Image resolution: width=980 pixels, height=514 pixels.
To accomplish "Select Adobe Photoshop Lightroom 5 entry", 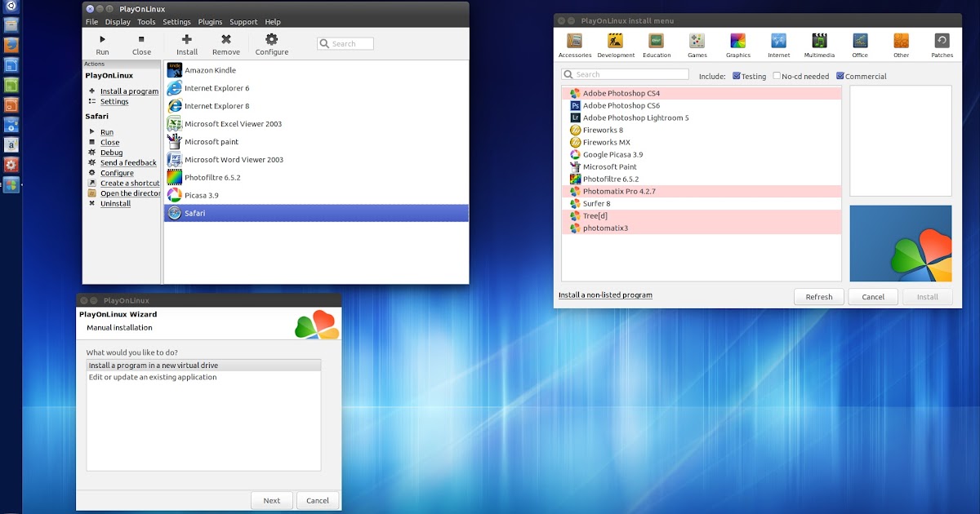I will [702, 117].
